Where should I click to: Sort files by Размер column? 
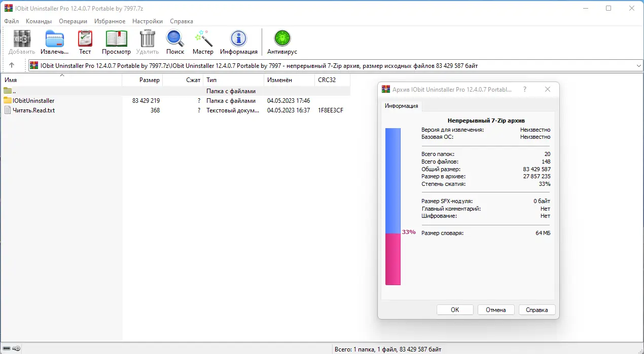coord(142,80)
